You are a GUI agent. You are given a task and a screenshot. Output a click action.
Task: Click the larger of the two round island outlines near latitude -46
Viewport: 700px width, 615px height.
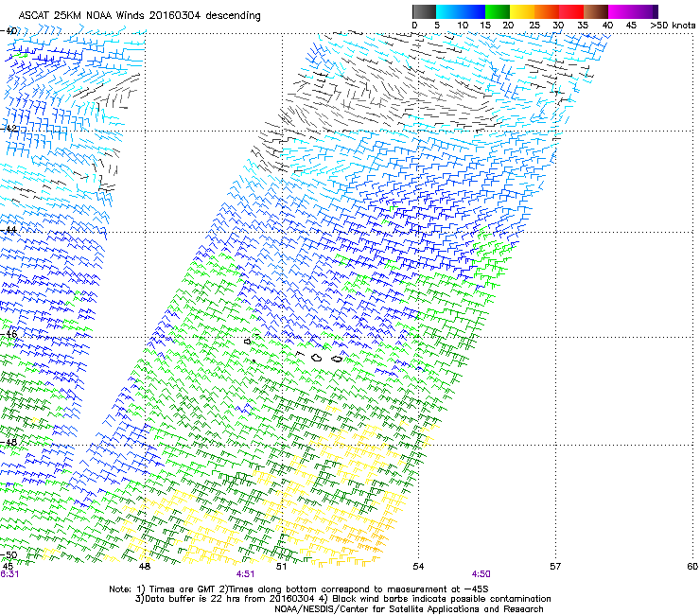317,358
